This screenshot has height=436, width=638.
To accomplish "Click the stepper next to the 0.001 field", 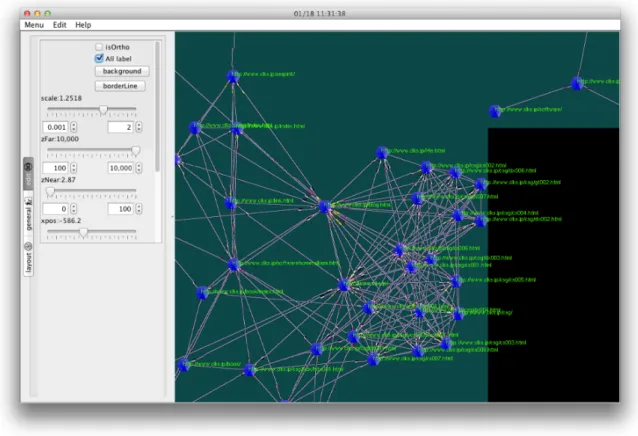I will (73, 127).
